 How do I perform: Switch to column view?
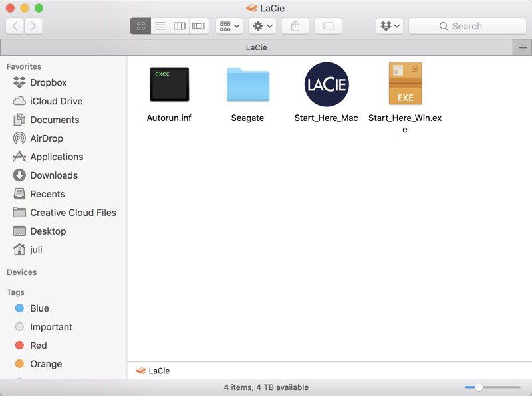coord(179,26)
